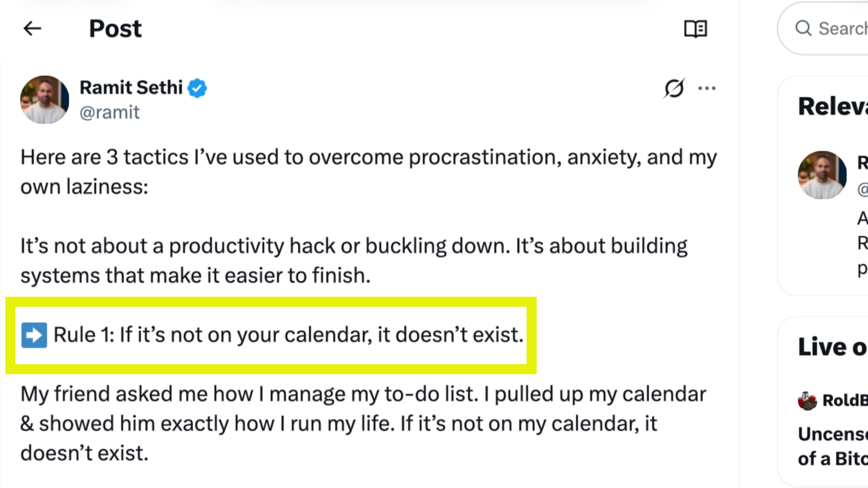Open the ellipsis dropdown menu on the post
868x488 pixels.
[707, 89]
